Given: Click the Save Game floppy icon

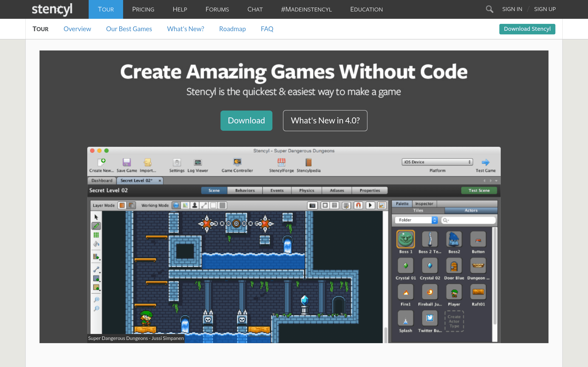Looking at the screenshot, I should (x=127, y=162).
